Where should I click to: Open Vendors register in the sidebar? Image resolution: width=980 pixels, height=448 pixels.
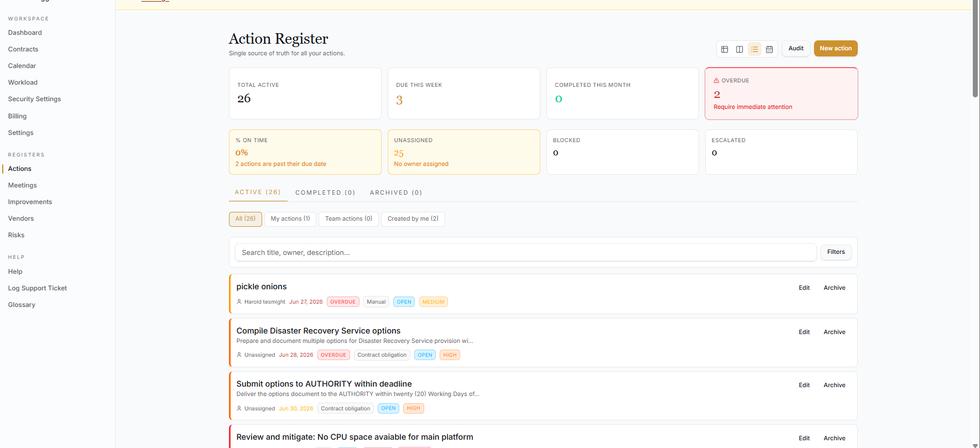[x=21, y=218]
